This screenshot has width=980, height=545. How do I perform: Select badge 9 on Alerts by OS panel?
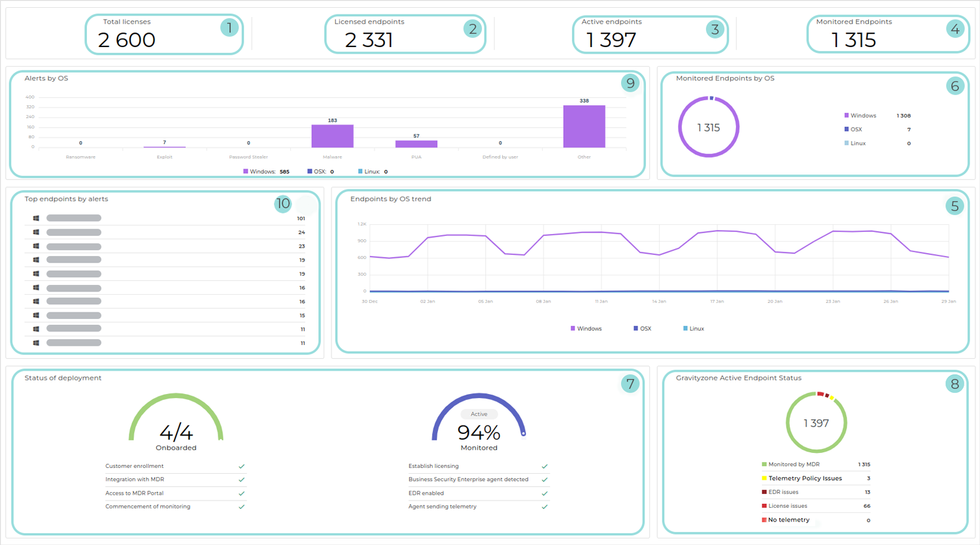point(630,83)
